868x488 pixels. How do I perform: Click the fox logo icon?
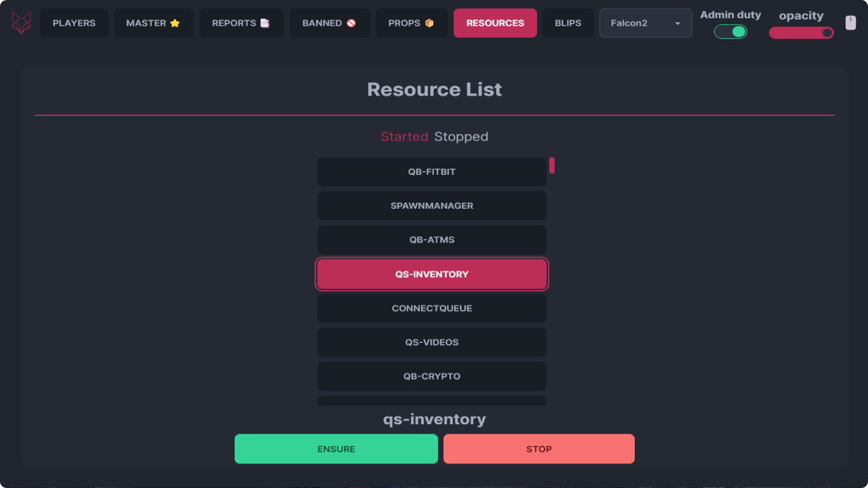[21, 23]
